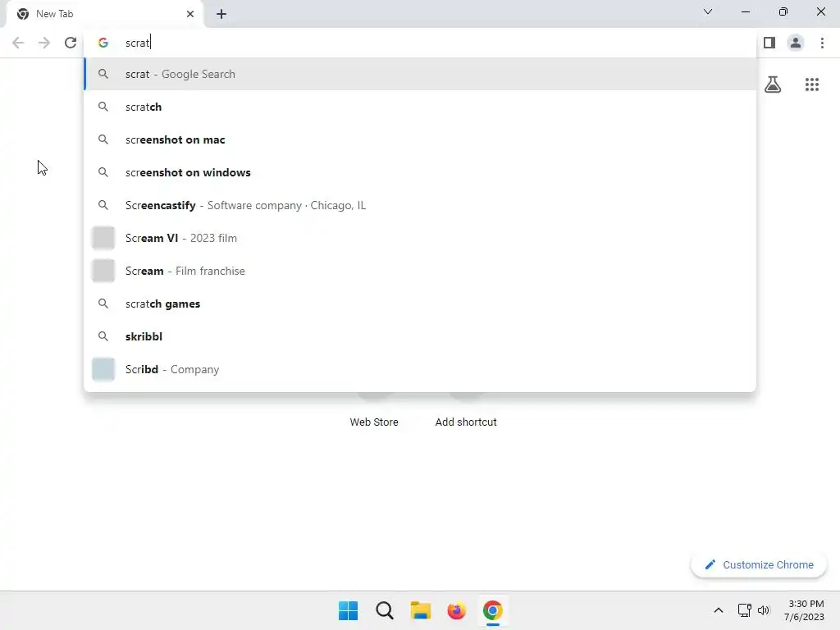Pick the 'Scribd - Company' suggestion
This screenshot has height=630, width=840.
click(x=420, y=369)
